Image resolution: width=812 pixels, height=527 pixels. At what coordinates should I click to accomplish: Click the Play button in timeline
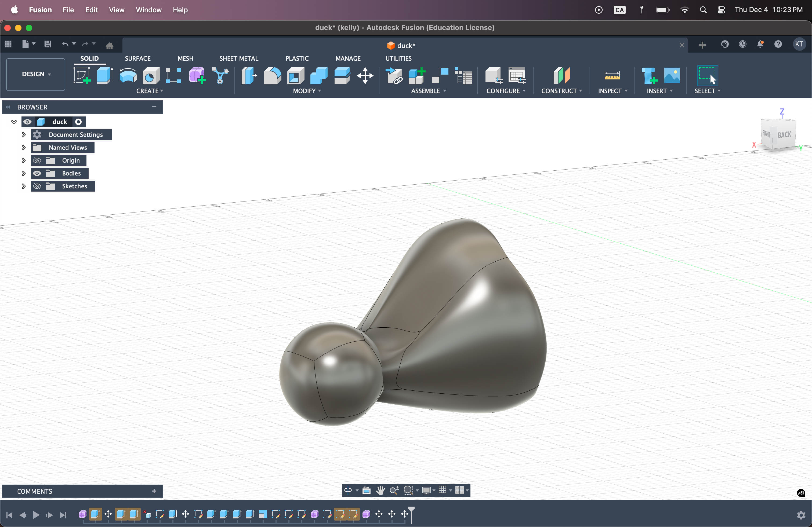pos(36,515)
